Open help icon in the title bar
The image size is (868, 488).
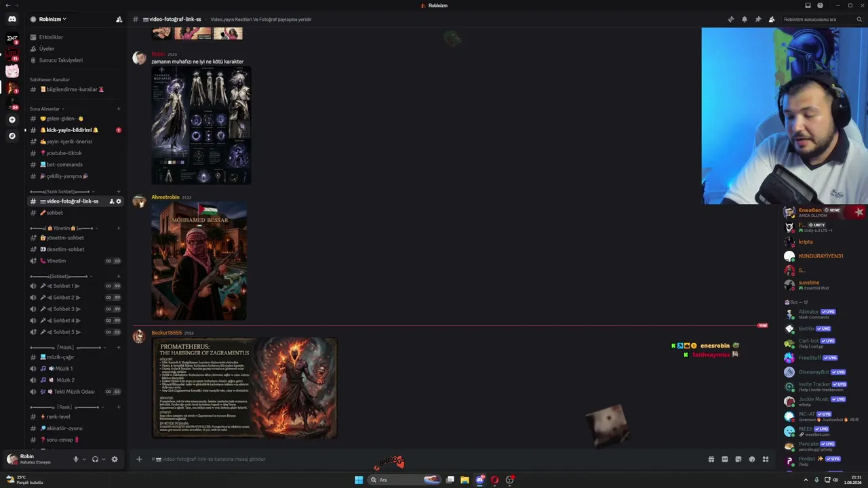(820, 5)
